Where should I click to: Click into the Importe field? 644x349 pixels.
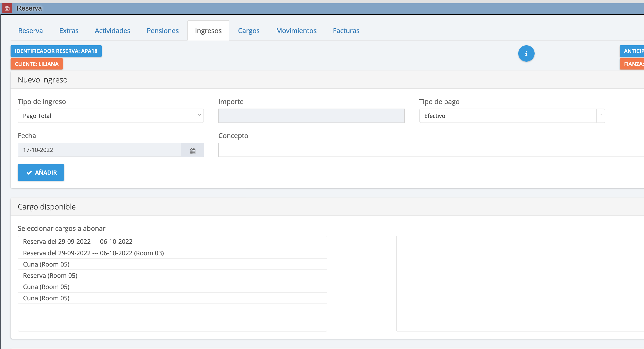[311, 116]
